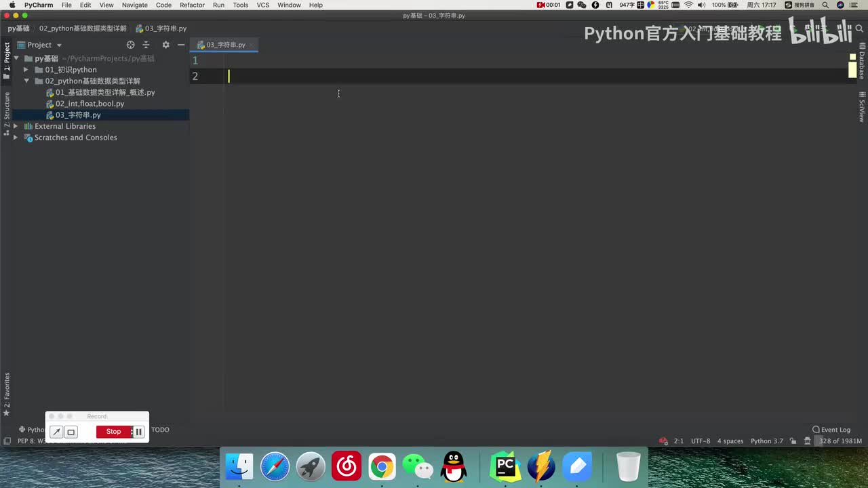Click memory indicator 328 of 1981M
The image size is (868, 488).
click(840, 441)
